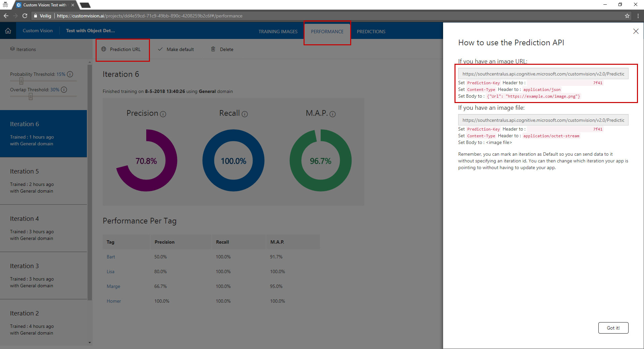
Task: Click the M.A.P. column header
Action: pyautogui.click(x=293, y=242)
